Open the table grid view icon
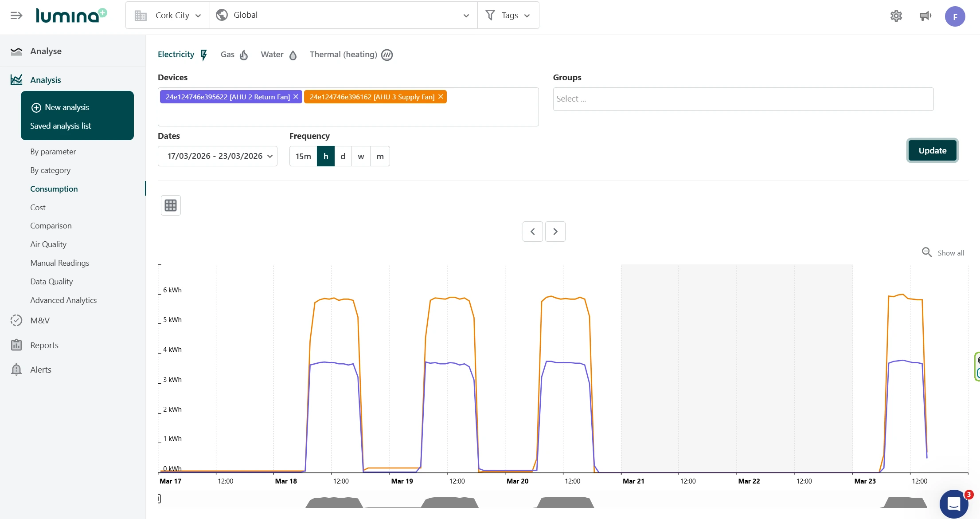The height and width of the screenshot is (519, 980). pos(171,205)
